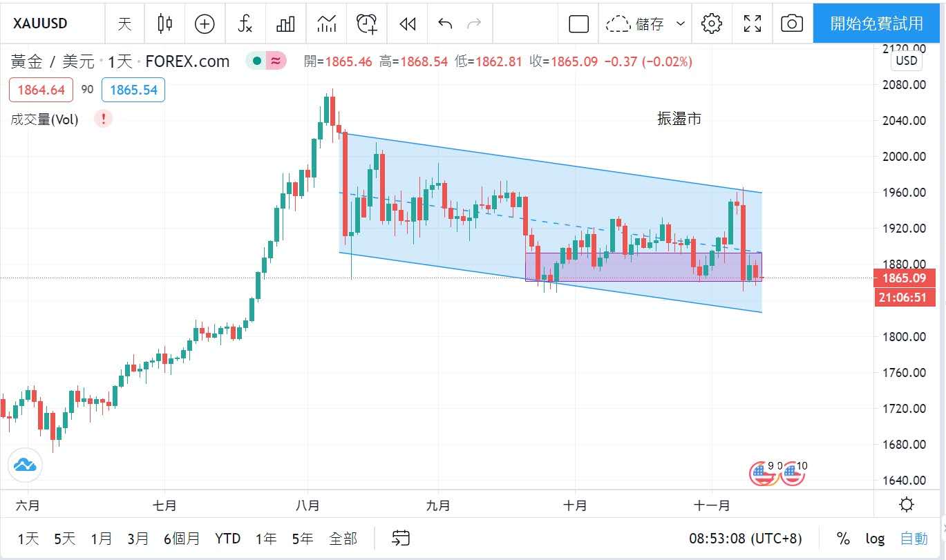
Task: Toggle the percent scale option
Action: (843, 539)
